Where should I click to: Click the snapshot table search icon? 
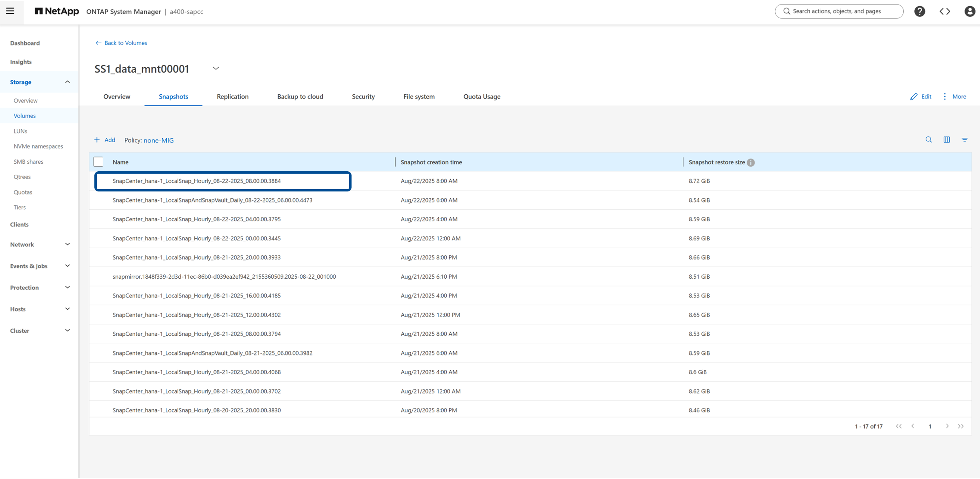pos(928,140)
